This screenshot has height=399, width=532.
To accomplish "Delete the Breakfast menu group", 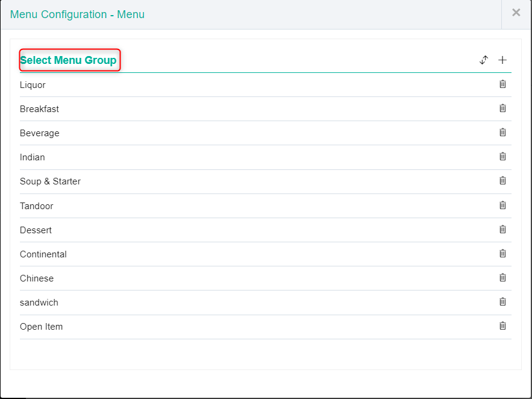I will [x=503, y=108].
